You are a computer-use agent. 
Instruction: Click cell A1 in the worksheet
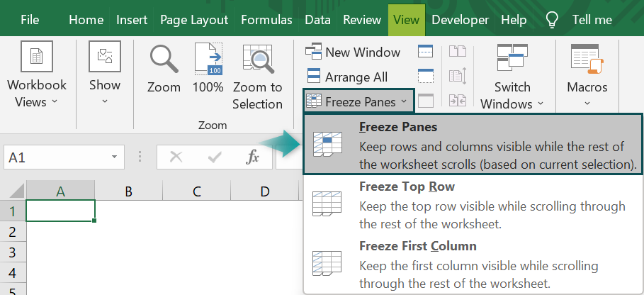(60, 211)
